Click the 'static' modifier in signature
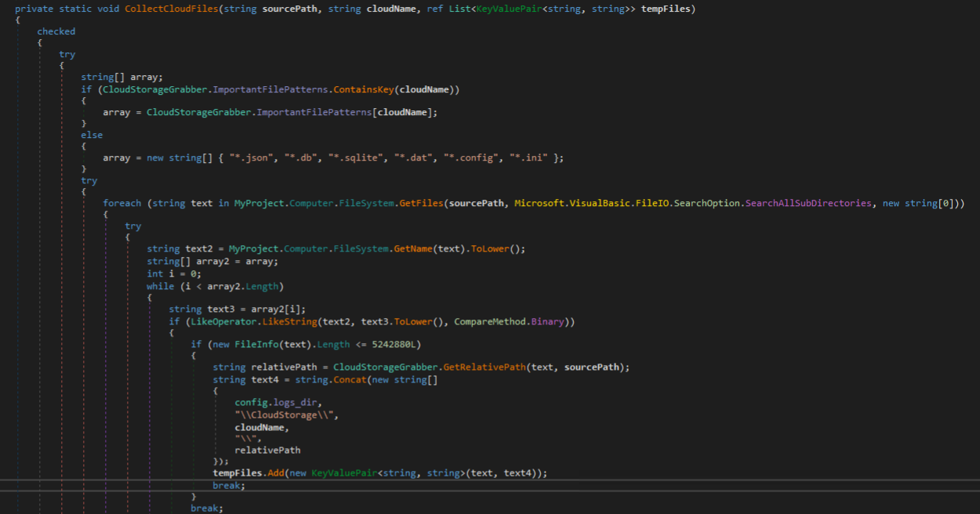This screenshot has height=514, width=980. pyautogui.click(x=75, y=9)
